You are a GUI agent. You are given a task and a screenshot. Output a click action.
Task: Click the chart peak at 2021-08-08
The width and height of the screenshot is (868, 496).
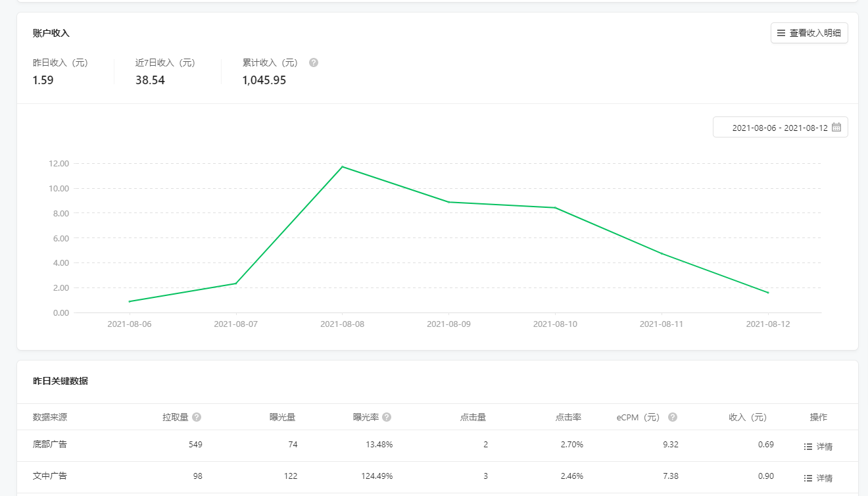coord(342,166)
